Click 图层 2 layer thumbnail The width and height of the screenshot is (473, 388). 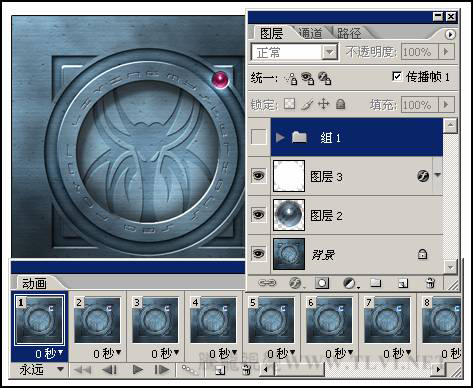(289, 215)
